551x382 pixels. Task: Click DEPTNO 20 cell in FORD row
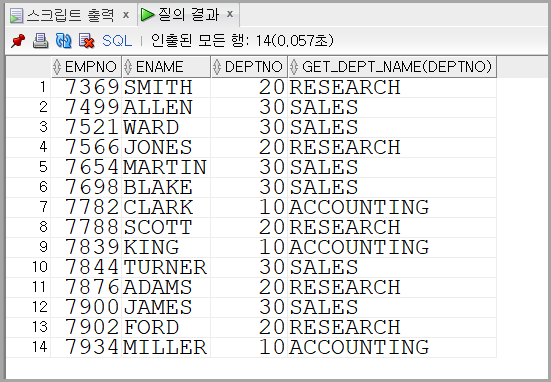(x=249, y=328)
